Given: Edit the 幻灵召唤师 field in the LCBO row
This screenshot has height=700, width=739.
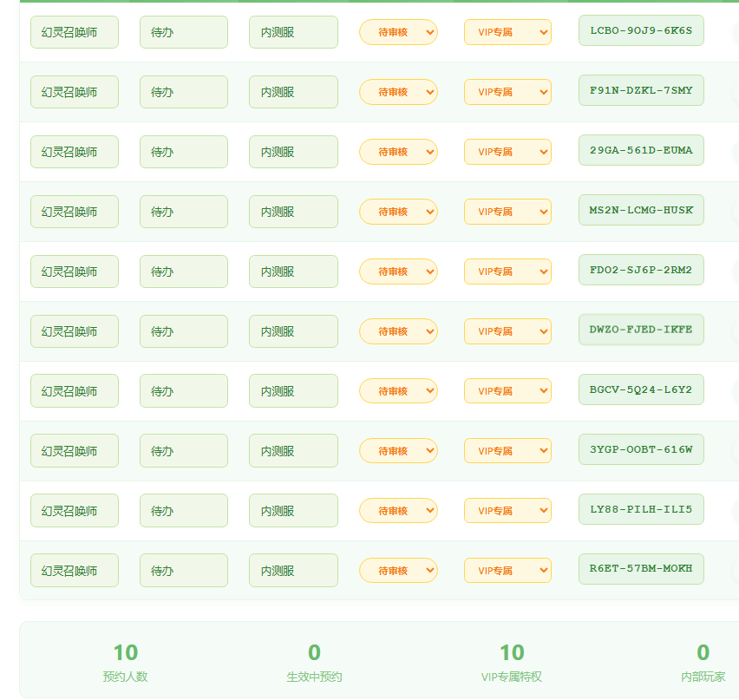Looking at the screenshot, I should point(75,32).
